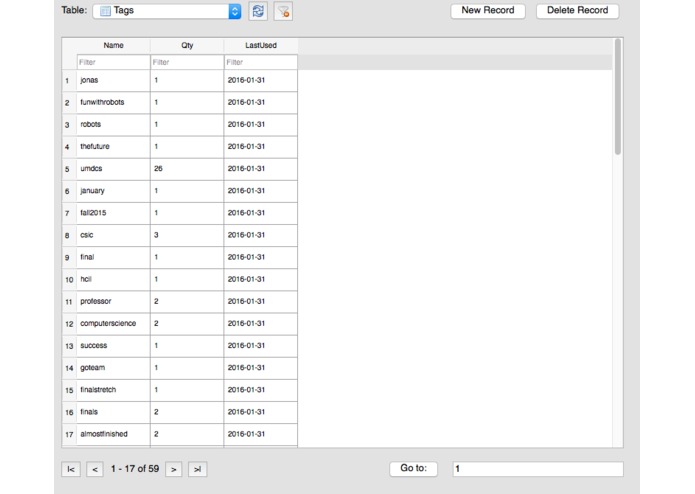Click the Qty value in professor row
Screen dimensions: 695x494
coord(187,302)
